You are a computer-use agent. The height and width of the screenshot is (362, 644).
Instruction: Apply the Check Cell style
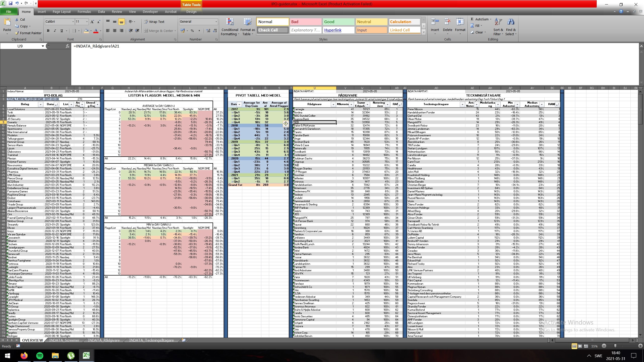273,30
